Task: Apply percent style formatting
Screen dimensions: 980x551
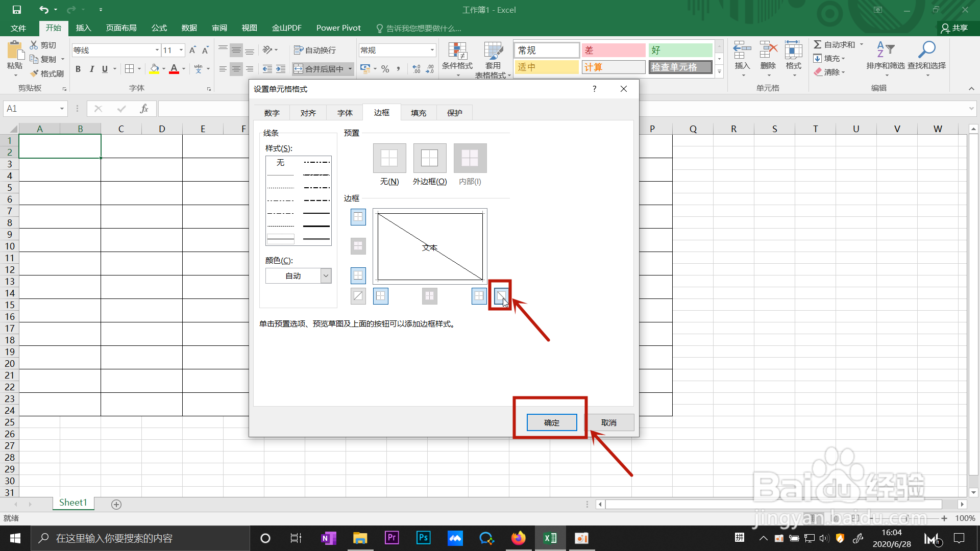Action: 385,69
